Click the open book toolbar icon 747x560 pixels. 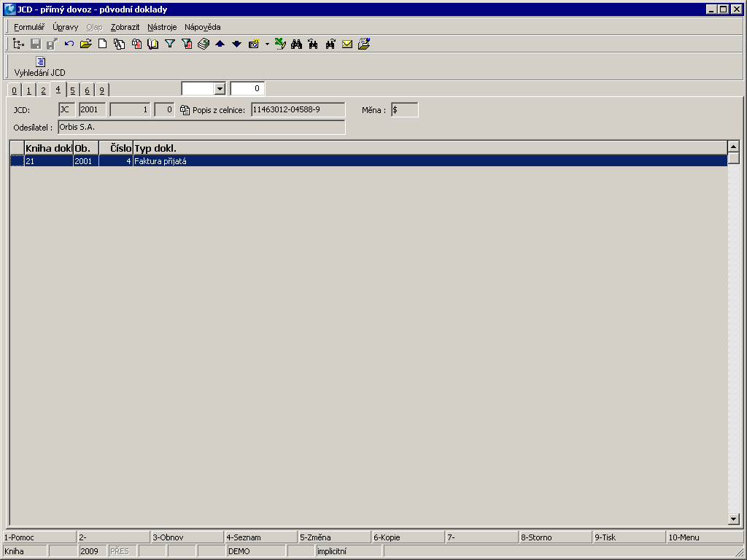(153, 44)
